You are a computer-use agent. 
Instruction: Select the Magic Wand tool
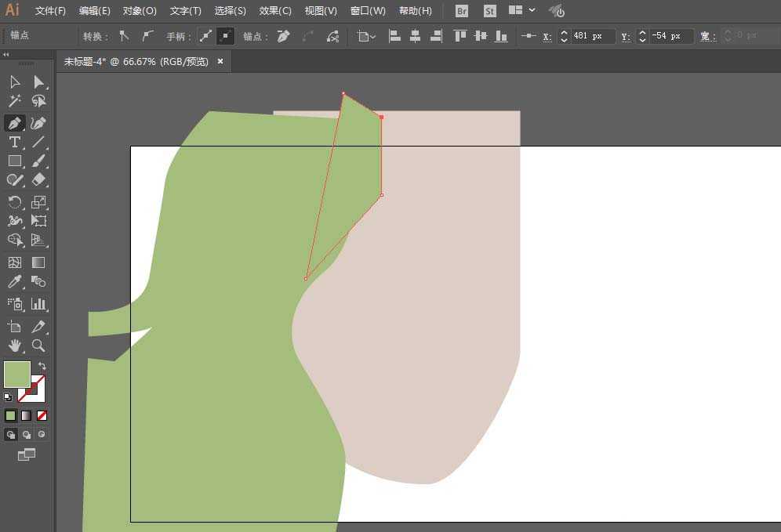pyautogui.click(x=14, y=101)
